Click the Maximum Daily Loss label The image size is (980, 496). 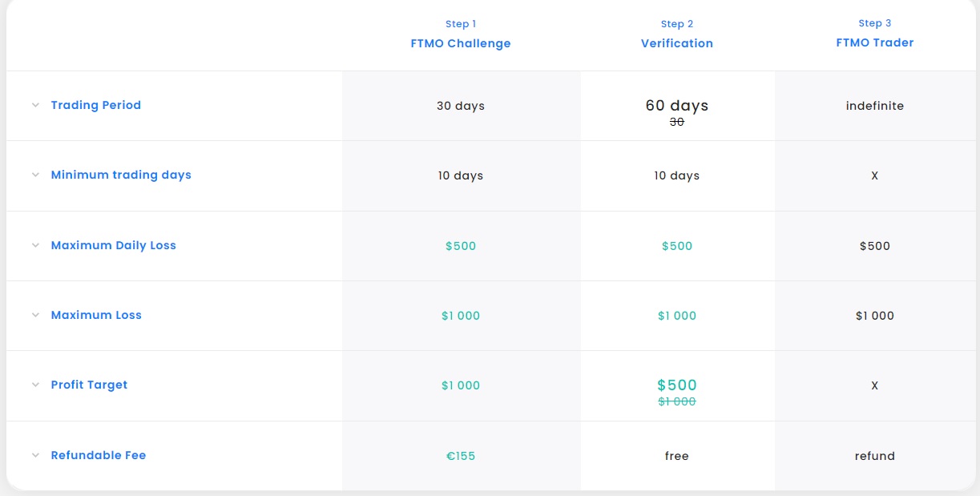click(113, 245)
